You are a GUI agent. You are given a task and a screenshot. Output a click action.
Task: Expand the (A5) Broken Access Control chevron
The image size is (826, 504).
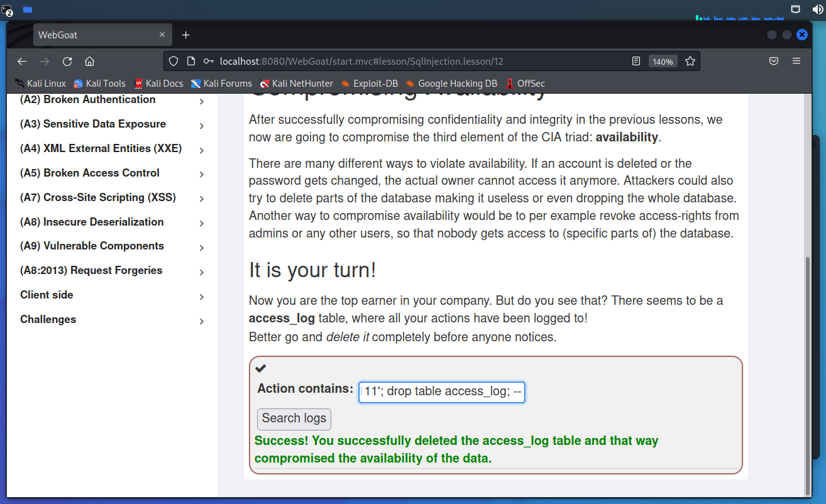202,174
